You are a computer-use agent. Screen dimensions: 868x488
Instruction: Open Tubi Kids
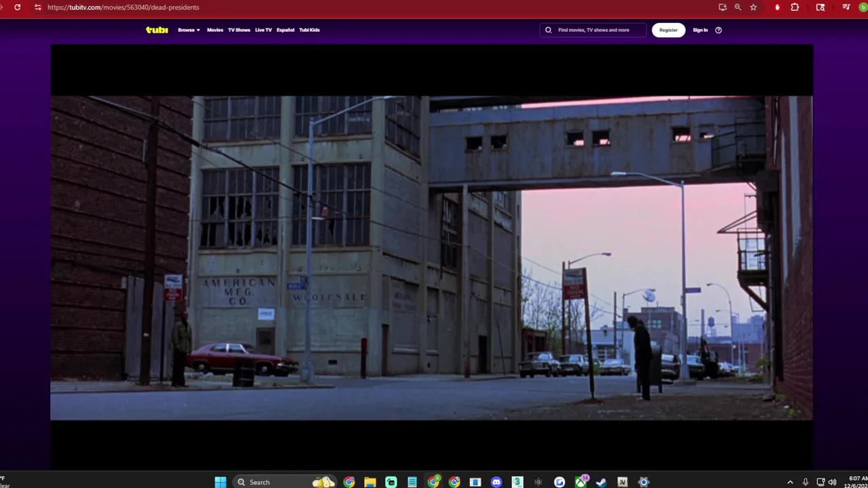tap(309, 30)
